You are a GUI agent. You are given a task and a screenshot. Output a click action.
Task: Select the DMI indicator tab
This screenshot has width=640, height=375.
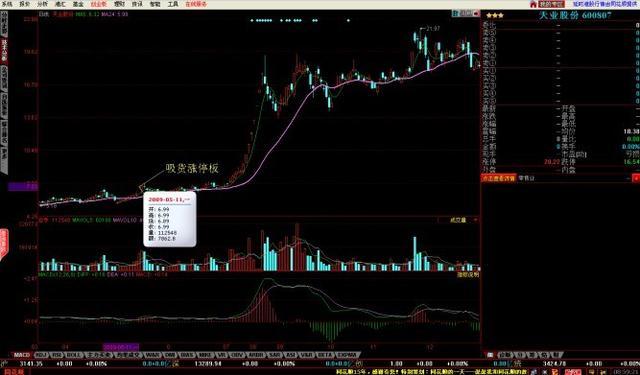coord(170,355)
